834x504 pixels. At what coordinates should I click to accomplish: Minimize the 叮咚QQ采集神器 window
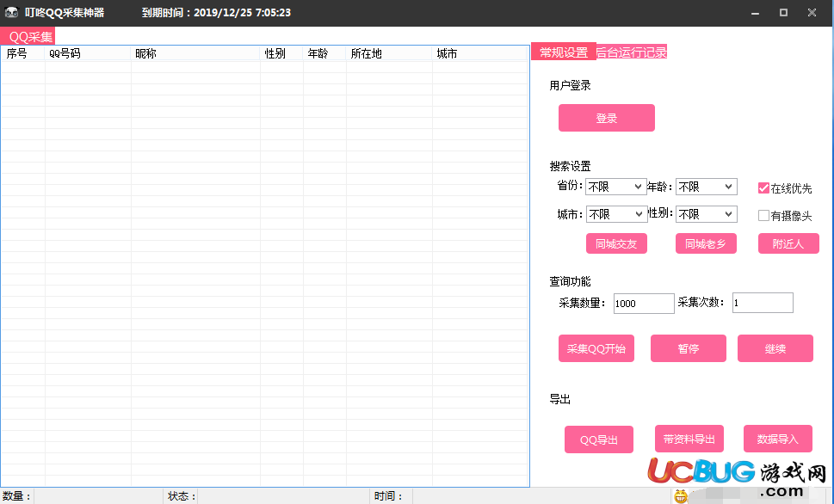click(x=755, y=13)
